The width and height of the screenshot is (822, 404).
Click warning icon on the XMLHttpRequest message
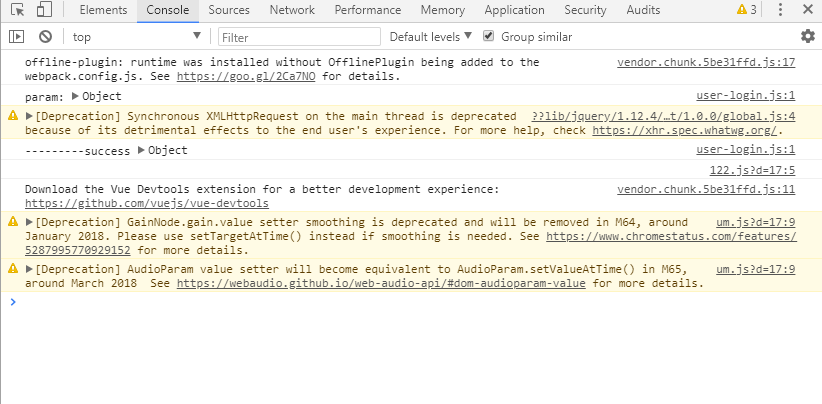pyautogui.click(x=13, y=116)
